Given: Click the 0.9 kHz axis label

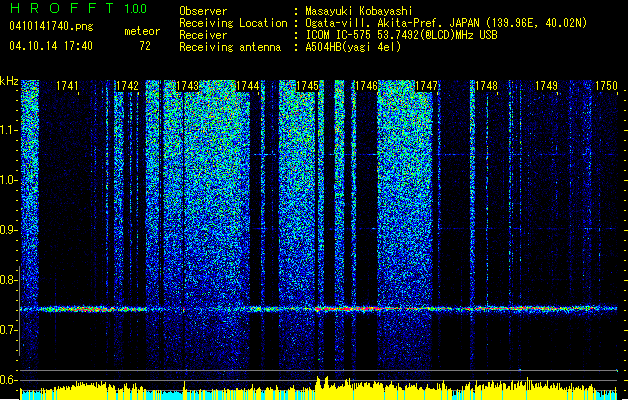Looking at the screenshot, I should pos(9,230).
